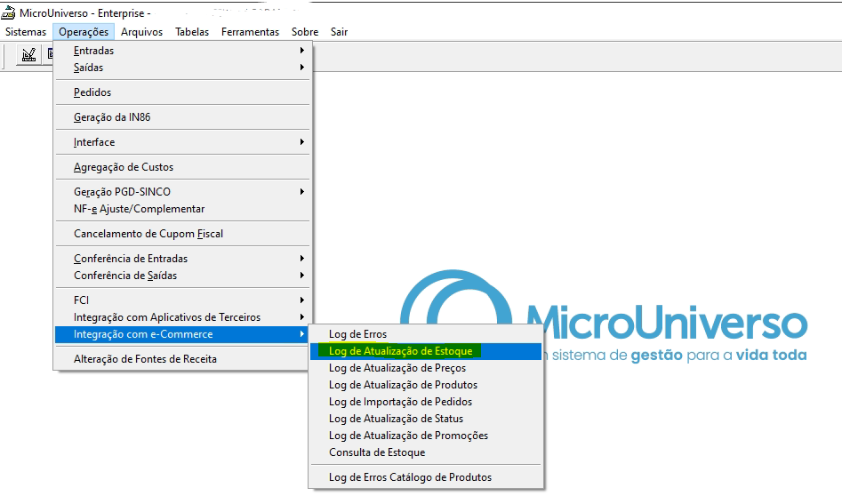Click the chart toolbar icon below Sistemas
The height and width of the screenshot is (504, 842).
pyautogui.click(x=28, y=55)
